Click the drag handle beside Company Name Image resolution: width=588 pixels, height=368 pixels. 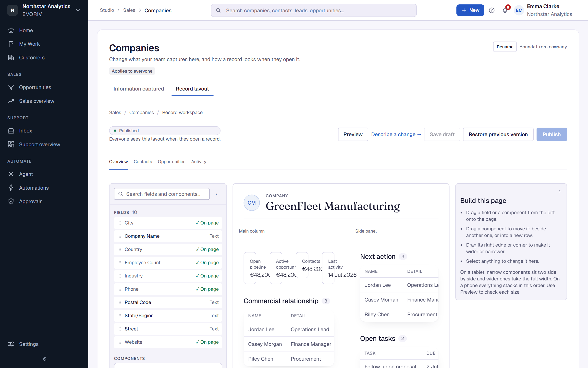point(120,236)
